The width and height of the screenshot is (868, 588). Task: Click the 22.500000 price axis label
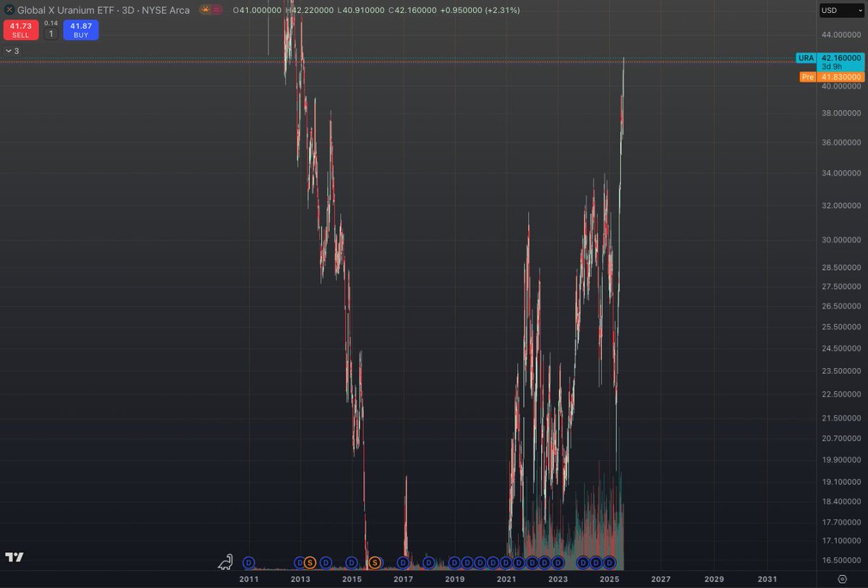pos(841,395)
